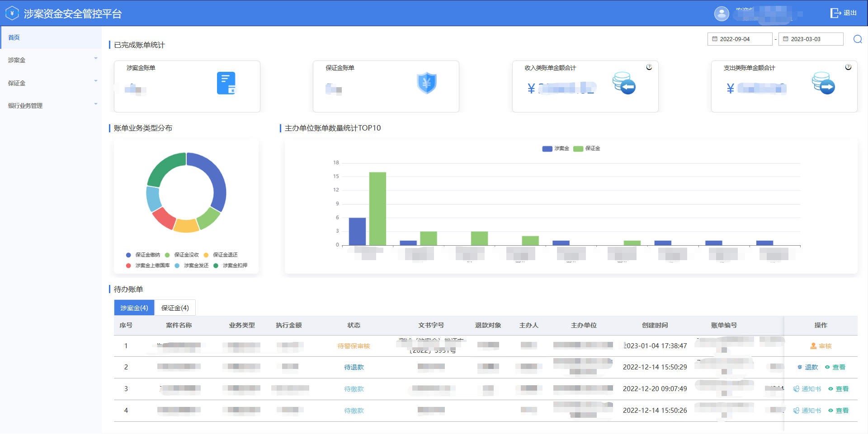Click the 退出 logout icon
The height and width of the screenshot is (434, 868).
835,13
